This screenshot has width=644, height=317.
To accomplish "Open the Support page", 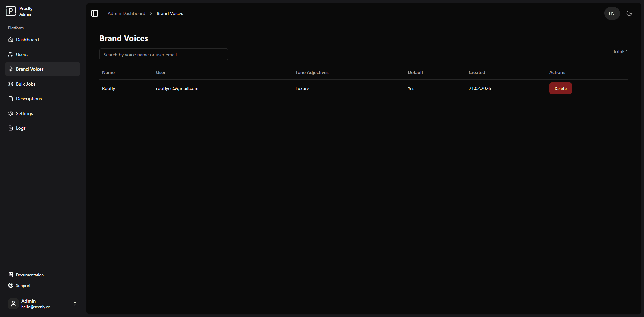I will (23, 286).
